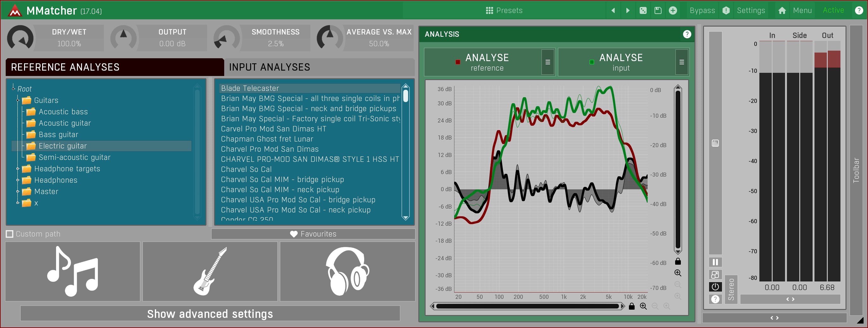Viewport: 868px width, 328px height.
Task: Click the home icon in top bar
Action: pyautogui.click(x=782, y=10)
